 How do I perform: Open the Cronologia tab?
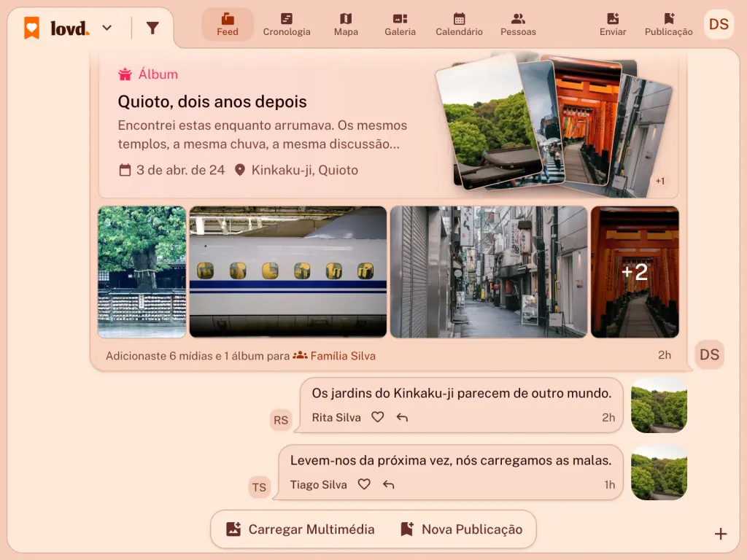pyautogui.click(x=286, y=25)
